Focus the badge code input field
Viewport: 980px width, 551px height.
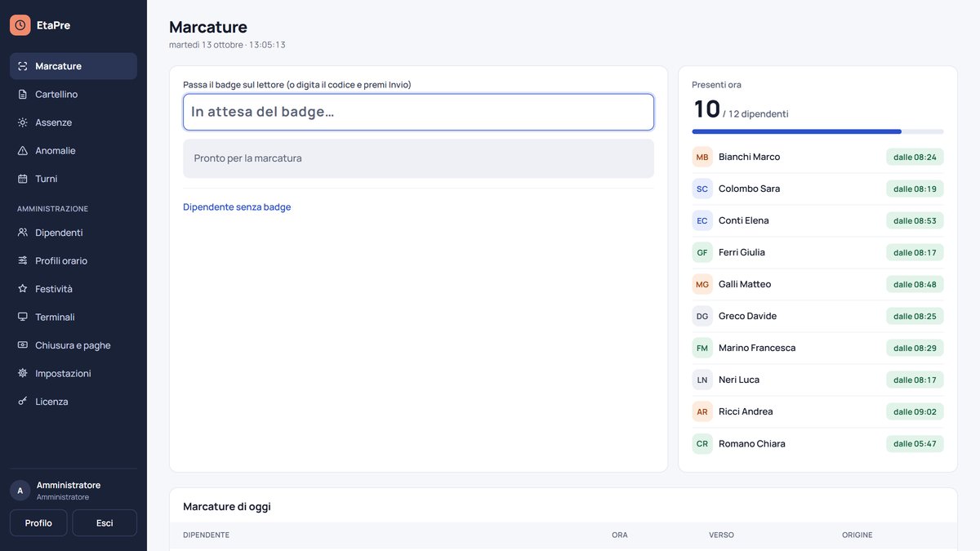tap(418, 112)
